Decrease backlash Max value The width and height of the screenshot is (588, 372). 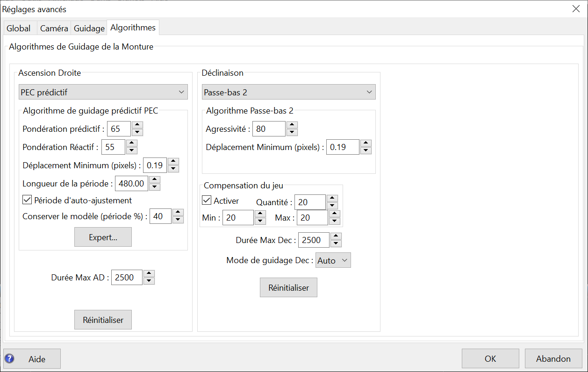tap(335, 221)
